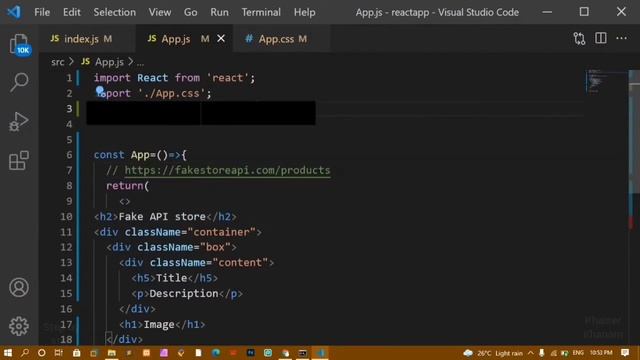Screen dimensions: 640x360
Task: Click line number 6 in the gutter
Action: 69,155
